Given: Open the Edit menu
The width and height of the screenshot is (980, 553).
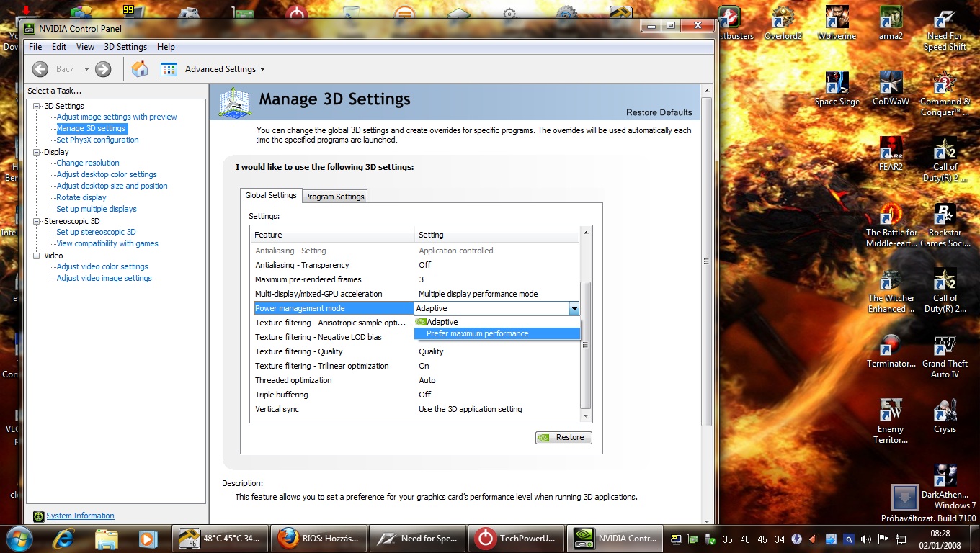Looking at the screenshot, I should [59, 47].
